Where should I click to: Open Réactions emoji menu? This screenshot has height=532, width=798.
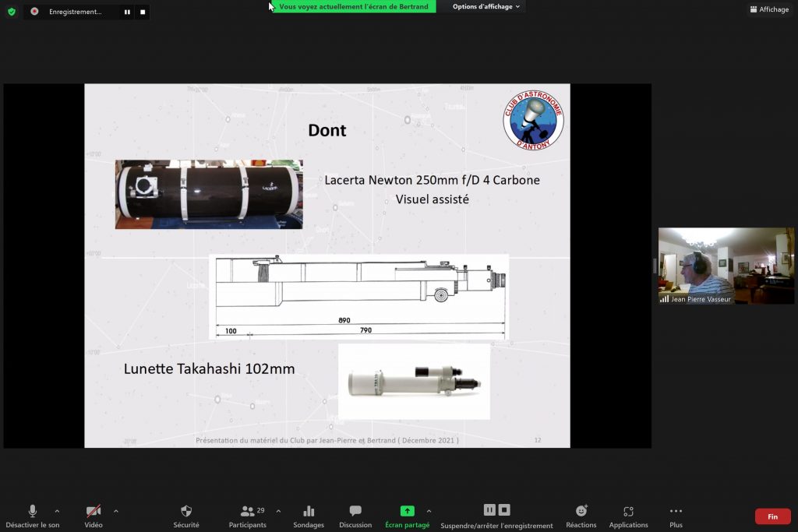(x=581, y=516)
